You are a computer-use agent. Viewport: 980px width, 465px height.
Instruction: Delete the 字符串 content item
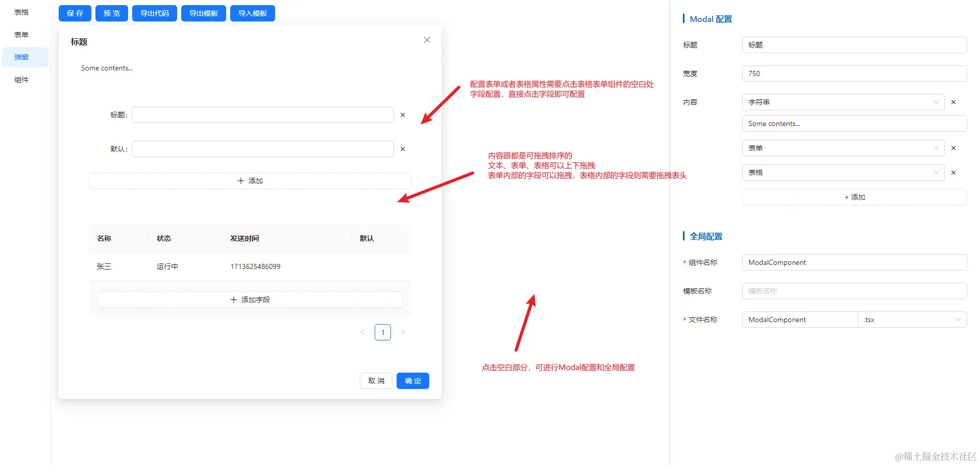click(953, 102)
